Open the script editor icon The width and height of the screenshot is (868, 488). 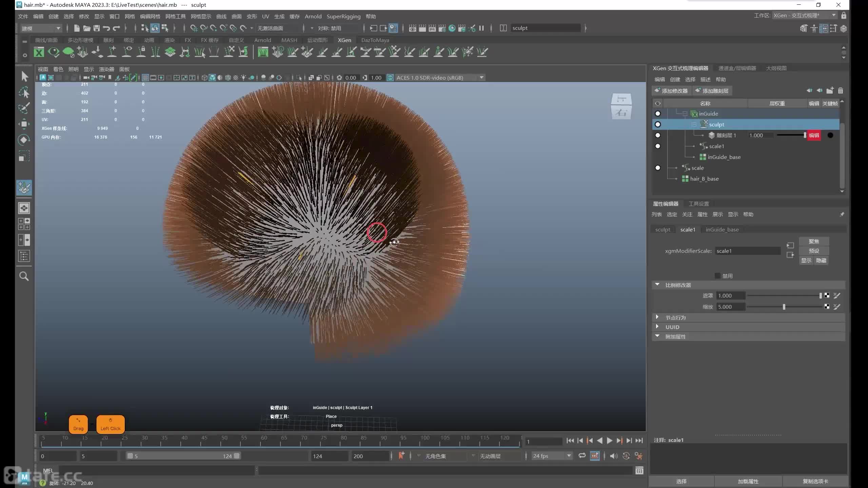[x=639, y=470]
